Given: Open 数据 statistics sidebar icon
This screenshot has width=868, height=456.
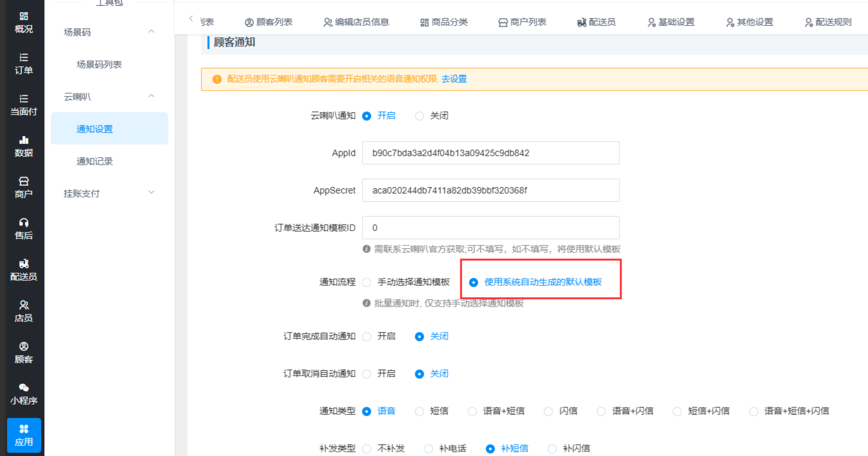Looking at the screenshot, I should 23,146.
